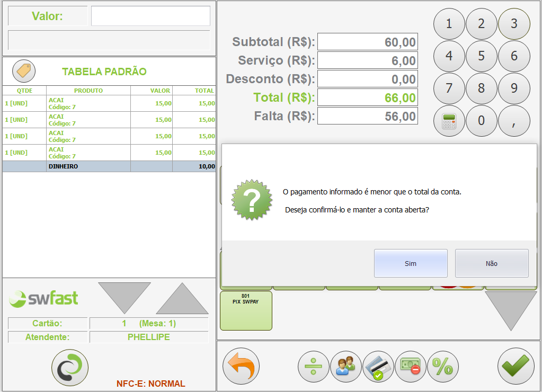Viewport: 542px width, 392px height.
Task: Click the up arrow below the product list
Action: tap(182, 298)
